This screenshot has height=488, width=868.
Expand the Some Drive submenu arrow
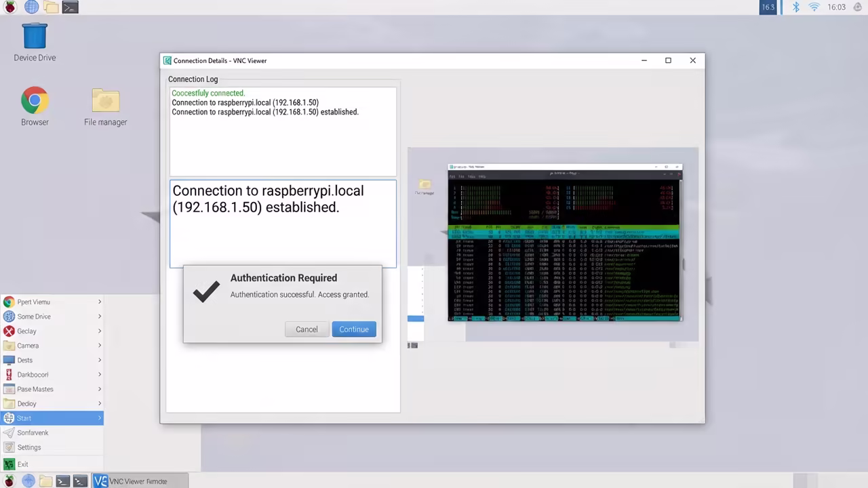tap(100, 317)
